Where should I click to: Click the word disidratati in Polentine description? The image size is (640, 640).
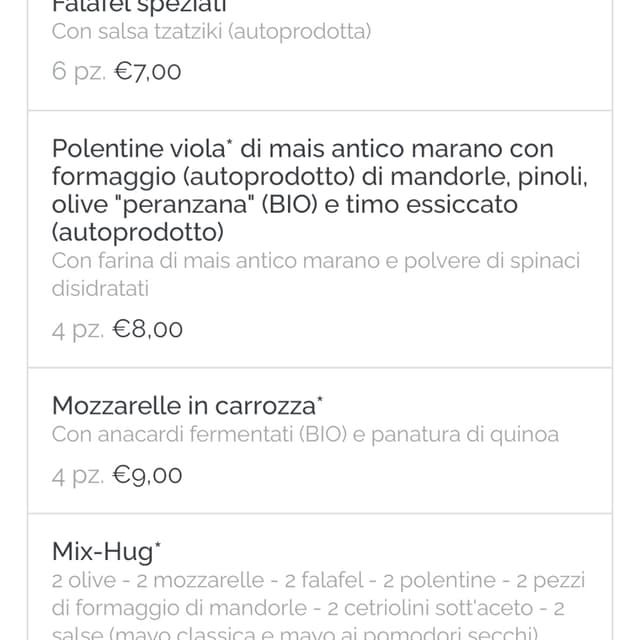100,289
